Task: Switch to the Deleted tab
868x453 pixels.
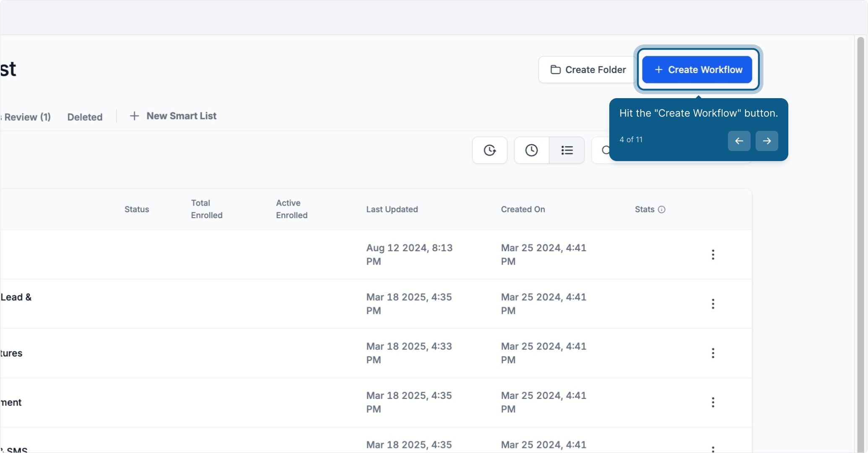Action: [x=85, y=117]
